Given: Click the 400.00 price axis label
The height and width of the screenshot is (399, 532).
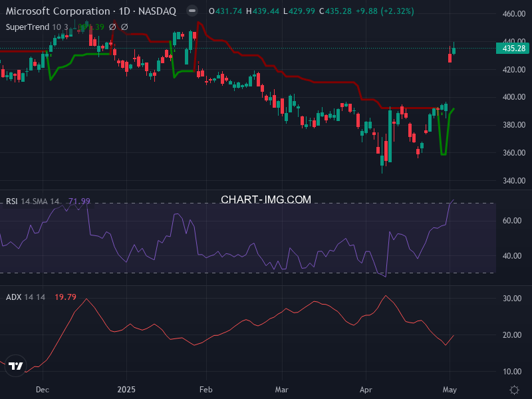Looking at the screenshot, I should pos(514,97).
